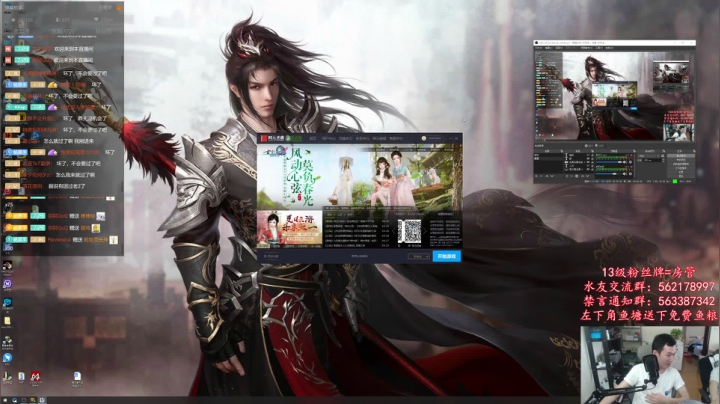Open the red M app desktop shortcut
This screenshot has width=720, height=404.
click(35, 376)
